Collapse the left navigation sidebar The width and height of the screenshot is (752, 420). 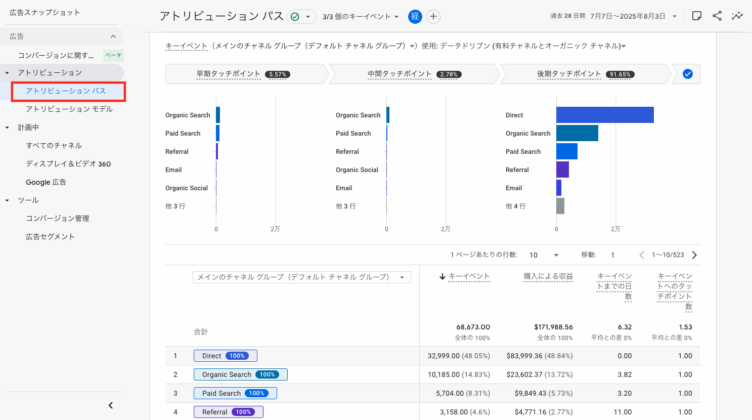pyautogui.click(x=110, y=405)
